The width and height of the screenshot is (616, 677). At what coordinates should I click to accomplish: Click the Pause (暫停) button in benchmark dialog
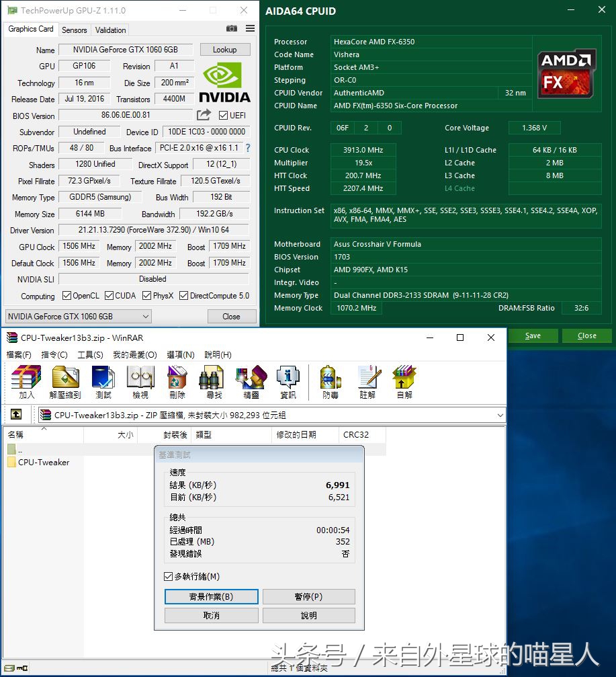tap(309, 597)
